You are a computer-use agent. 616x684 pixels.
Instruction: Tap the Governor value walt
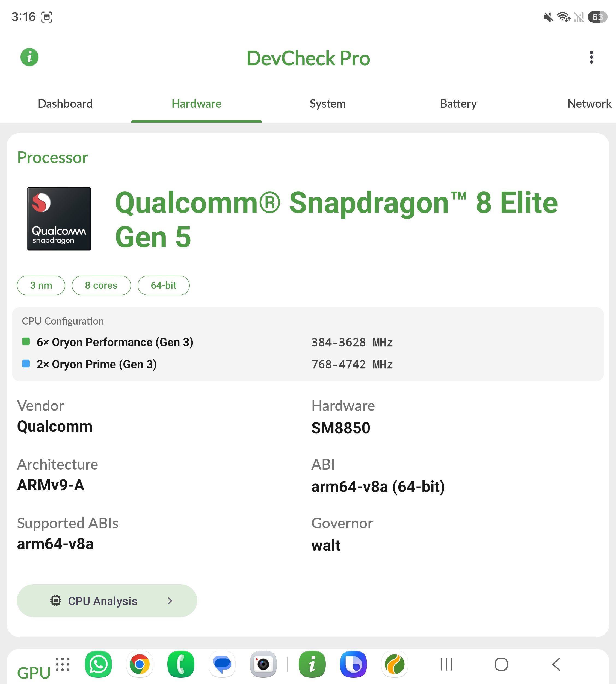[x=326, y=546]
